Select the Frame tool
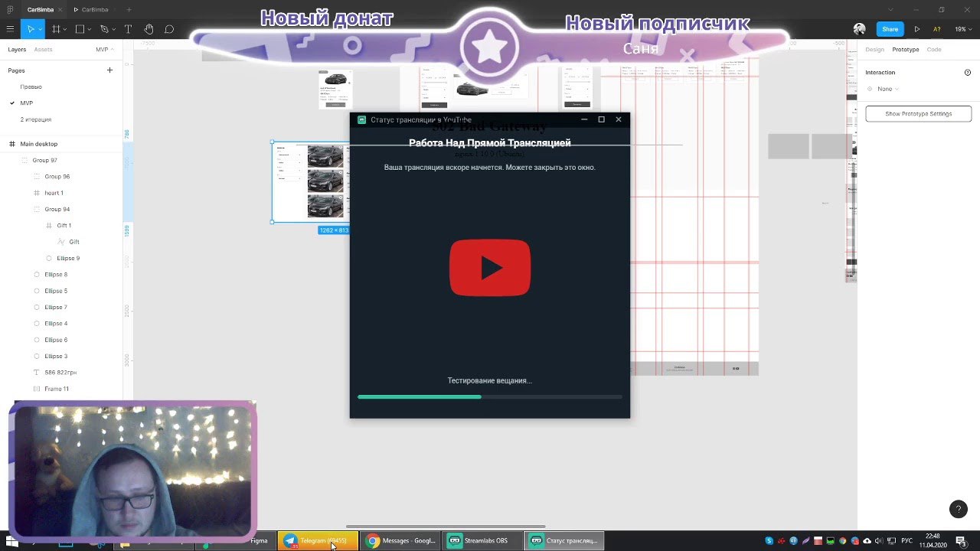Image resolution: width=980 pixels, height=551 pixels. pyautogui.click(x=56, y=29)
